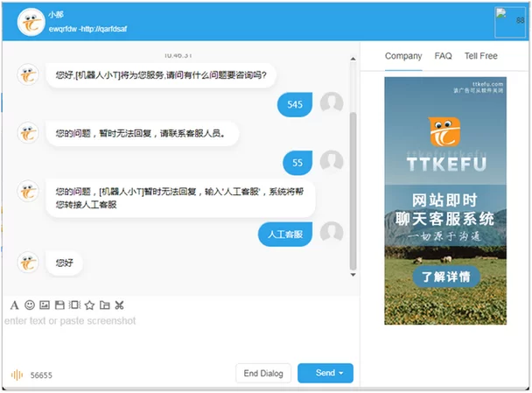
Task: Click robot avatar next to the 您好 reply
Action: [28, 263]
